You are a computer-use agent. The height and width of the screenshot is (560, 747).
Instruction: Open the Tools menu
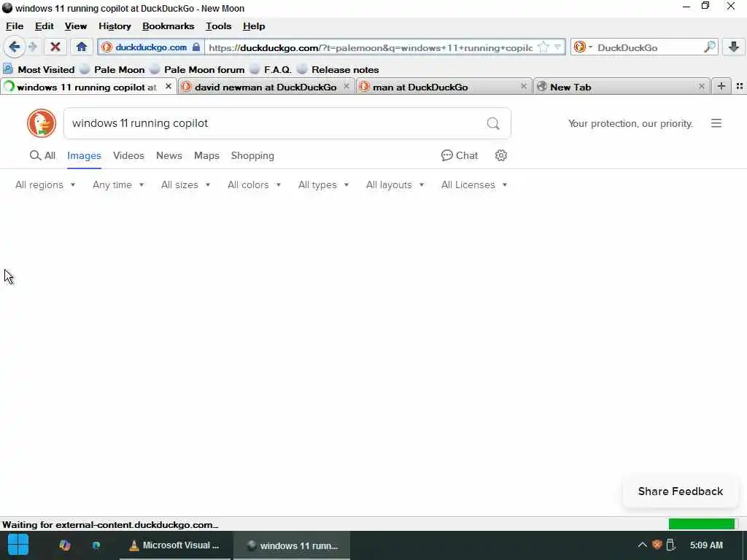pos(219,26)
